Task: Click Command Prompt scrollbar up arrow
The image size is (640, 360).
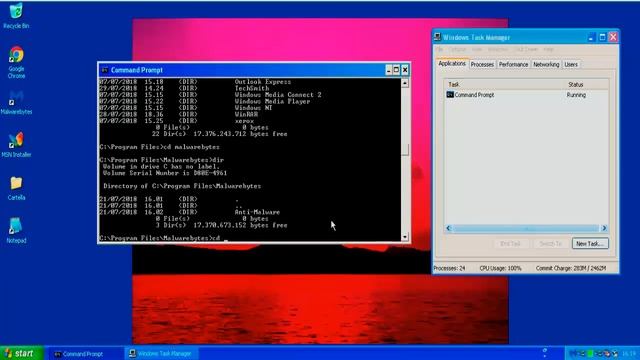Action: click(404, 83)
